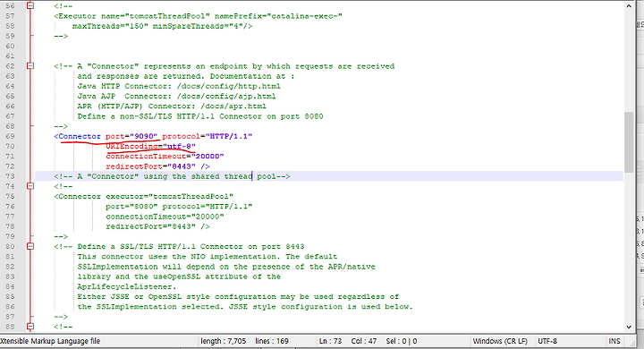Screen dimensions: 644x349
Task: Click the 'Connector' tag name on line 69
Action: tap(80, 136)
